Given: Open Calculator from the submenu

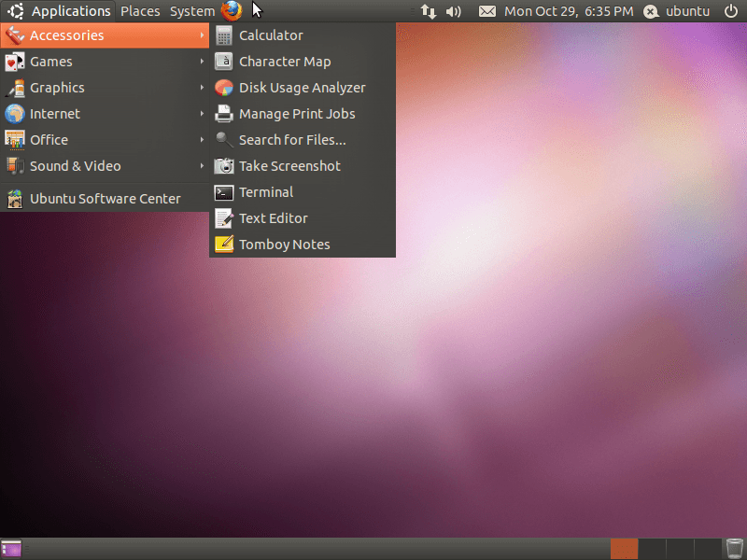Looking at the screenshot, I should (x=303, y=35).
